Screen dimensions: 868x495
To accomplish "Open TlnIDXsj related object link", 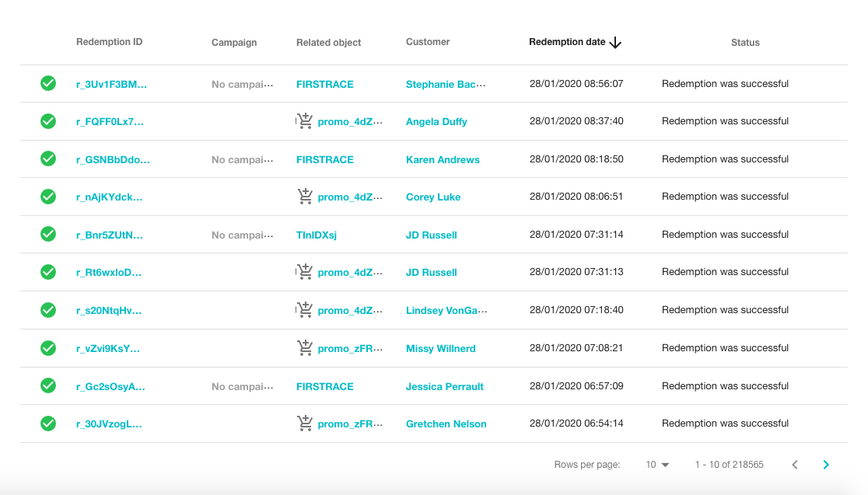I will pyautogui.click(x=316, y=235).
